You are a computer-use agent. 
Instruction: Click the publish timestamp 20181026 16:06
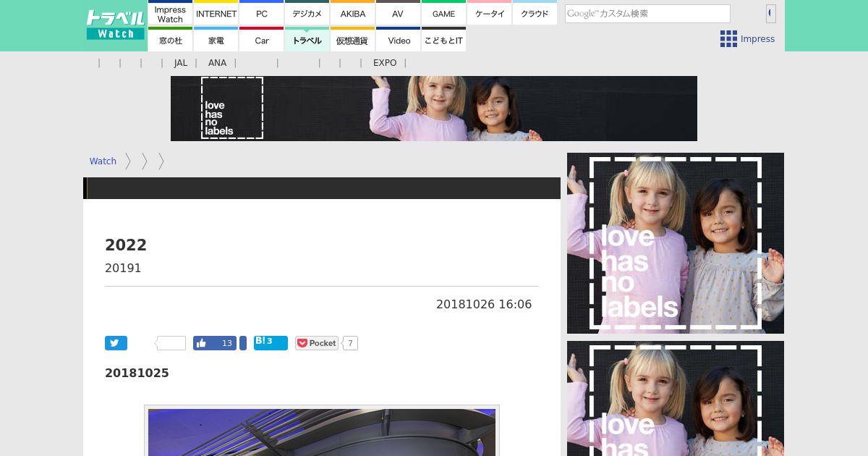coord(484,305)
